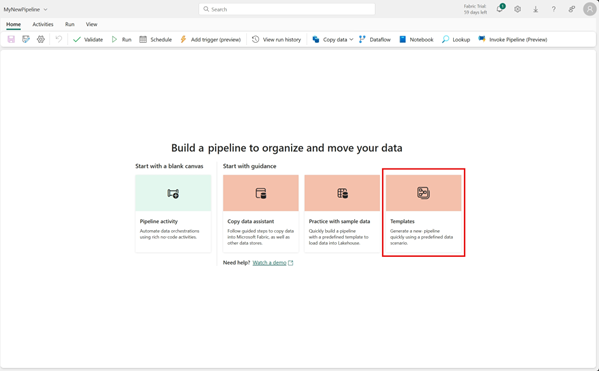Image resolution: width=599 pixels, height=371 pixels.
Task: Open the help question mark icon
Action: [554, 9]
